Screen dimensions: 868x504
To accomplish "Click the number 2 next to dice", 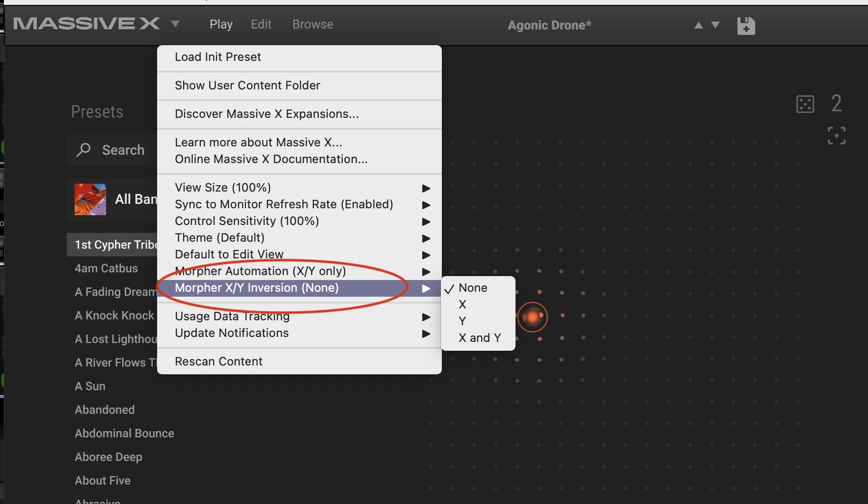I will coord(837,103).
